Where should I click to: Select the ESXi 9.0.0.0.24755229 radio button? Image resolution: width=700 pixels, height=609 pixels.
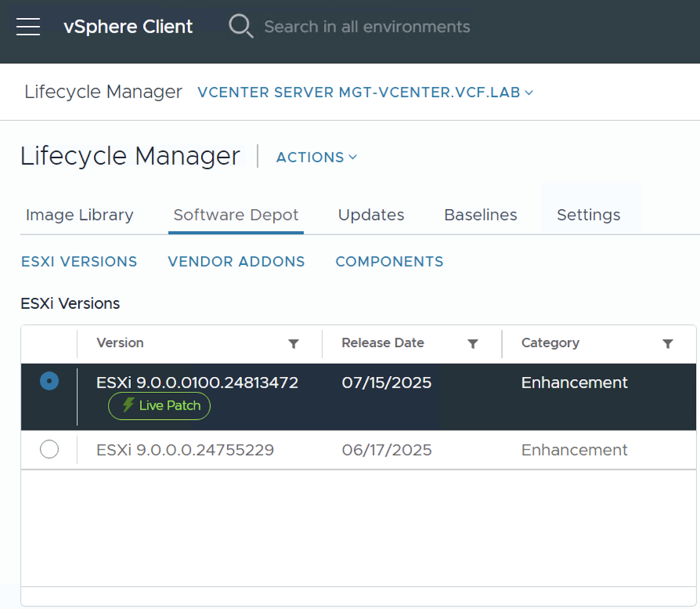(49, 449)
